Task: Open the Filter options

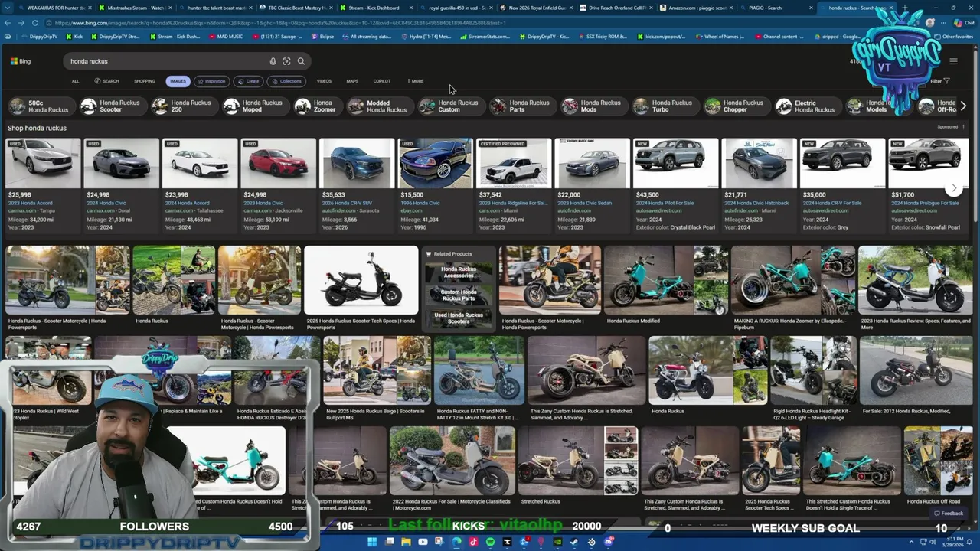Action: 940,81
